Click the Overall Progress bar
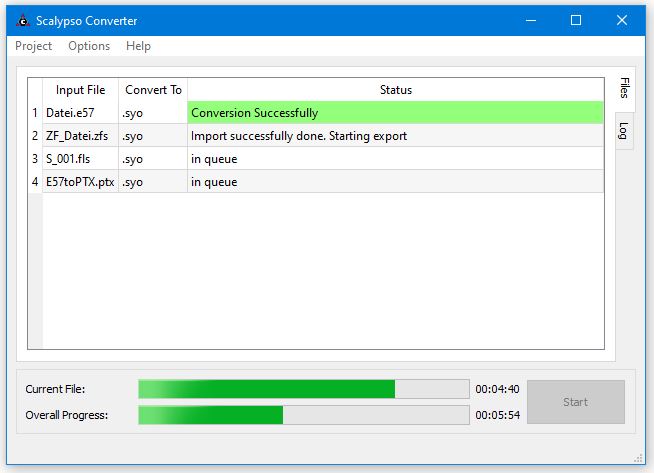Screen dimensions: 654x473 tap(303, 415)
